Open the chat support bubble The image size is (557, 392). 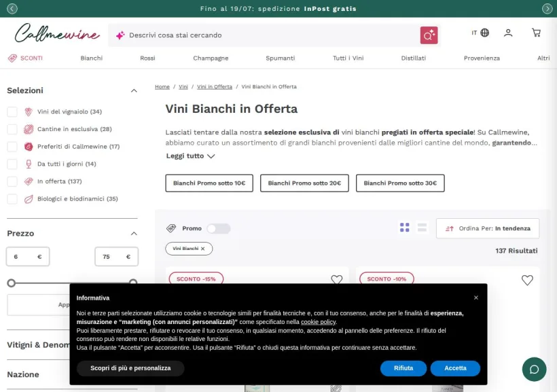coord(534,370)
